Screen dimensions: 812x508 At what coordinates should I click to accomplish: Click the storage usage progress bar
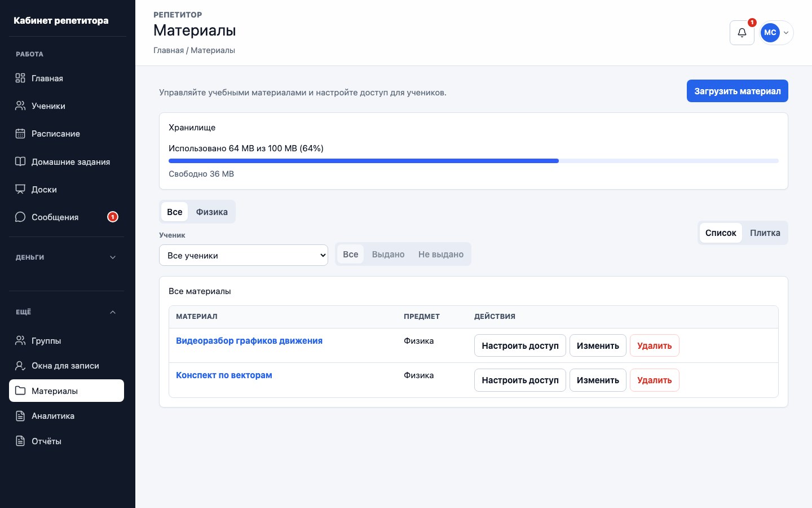click(x=474, y=161)
